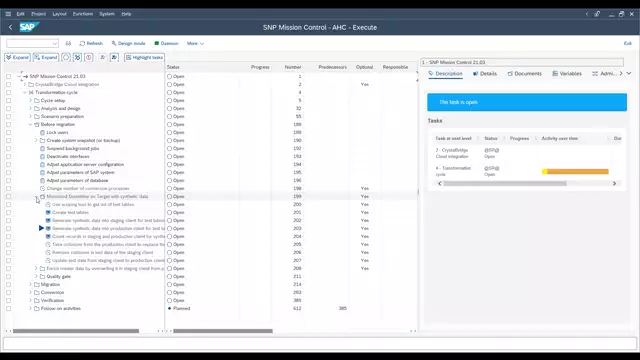The width and height of the screenshot is (640, 360).
Task: Click the Refresh button
Action: point(91,43)
